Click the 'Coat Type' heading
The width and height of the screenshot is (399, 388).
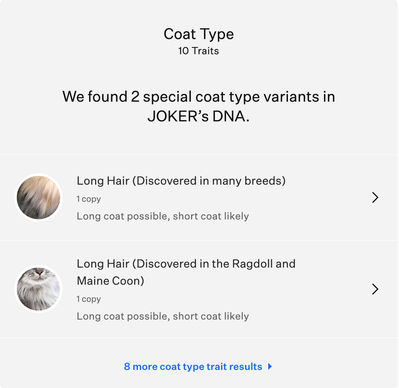click(x=199, y=34)
